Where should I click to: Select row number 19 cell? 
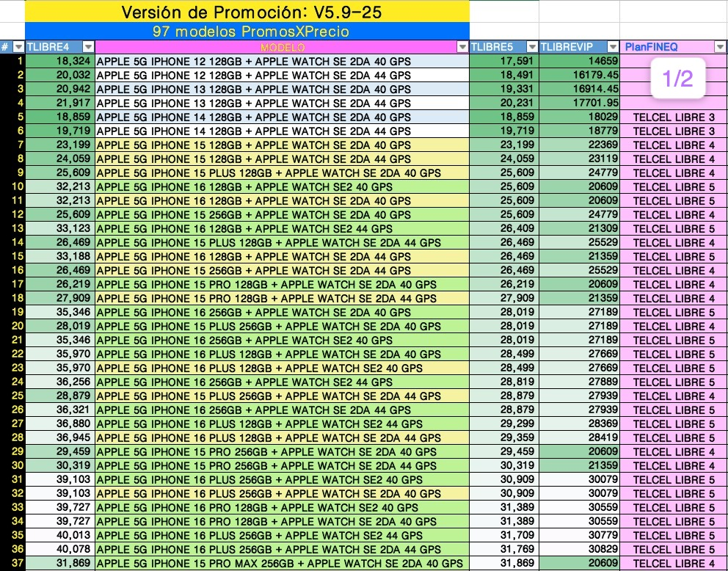[x=12, y=312]
